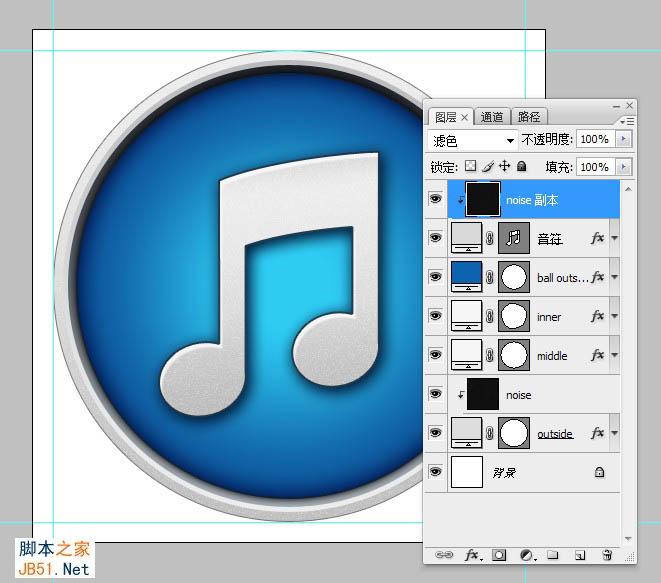Add a layer mask from panel footer

coord(499,555)
